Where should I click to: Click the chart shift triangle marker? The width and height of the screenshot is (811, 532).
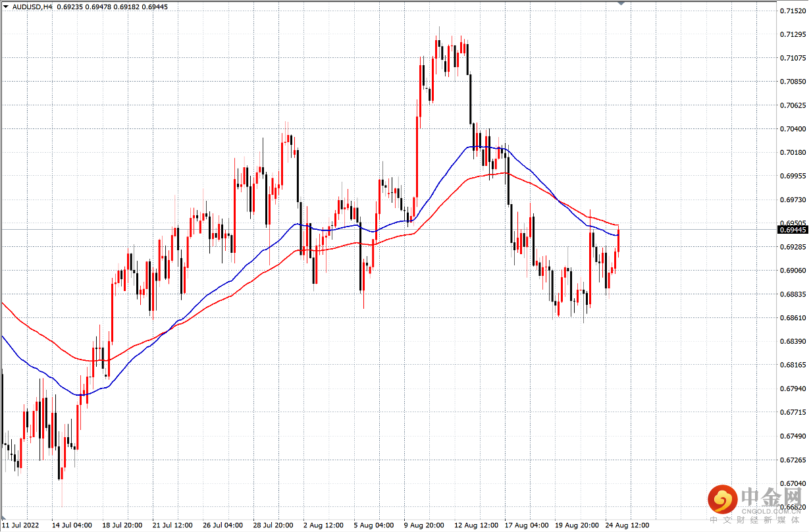tap(620, 3)
